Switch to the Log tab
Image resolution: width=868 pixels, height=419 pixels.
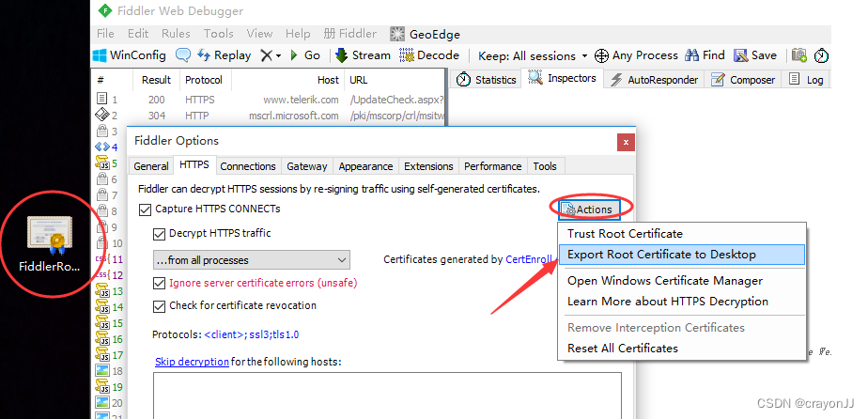pyautogui.click(x=807, y=80)
